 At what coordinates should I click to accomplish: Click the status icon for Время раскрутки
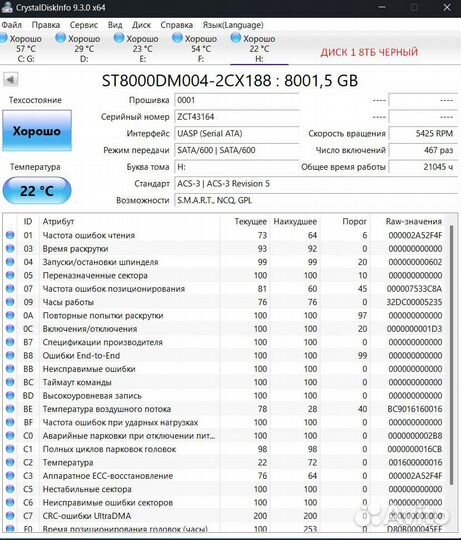pyautogui.click(x=10, y=249)
